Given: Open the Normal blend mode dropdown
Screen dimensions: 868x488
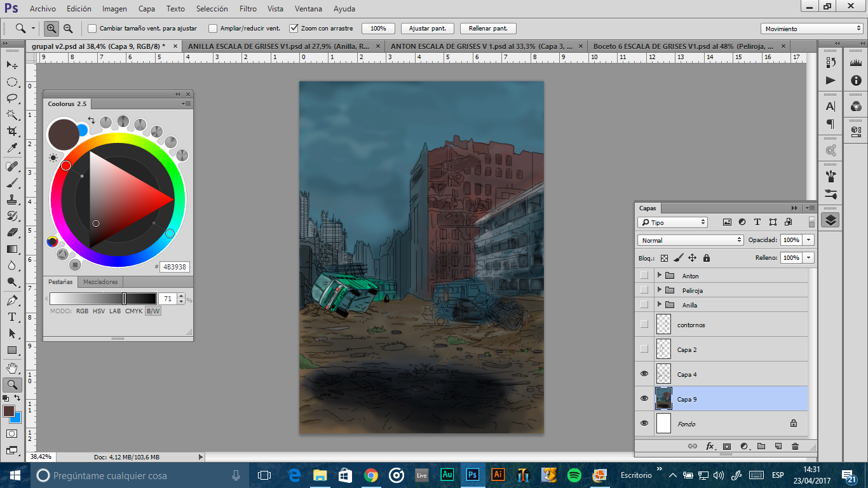Looking at the screenshot, I should tap(690, 240).
